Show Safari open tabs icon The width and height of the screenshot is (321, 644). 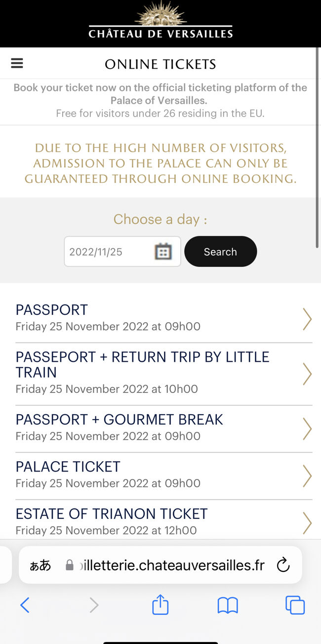(295, 605)
